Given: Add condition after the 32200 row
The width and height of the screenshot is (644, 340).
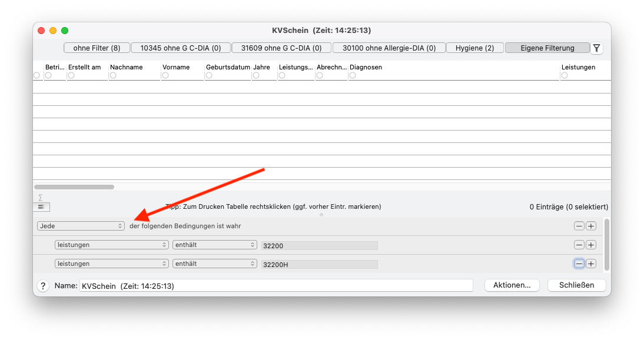Looking at the screenshot, I should (x=591, y=245).
